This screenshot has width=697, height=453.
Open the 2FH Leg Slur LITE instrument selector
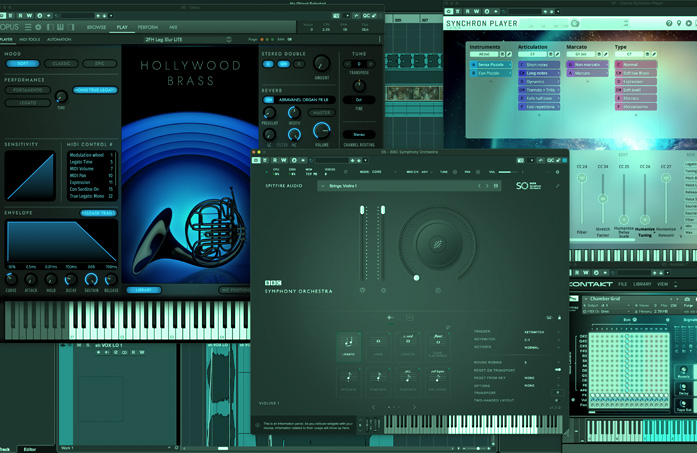pos(188,40)
